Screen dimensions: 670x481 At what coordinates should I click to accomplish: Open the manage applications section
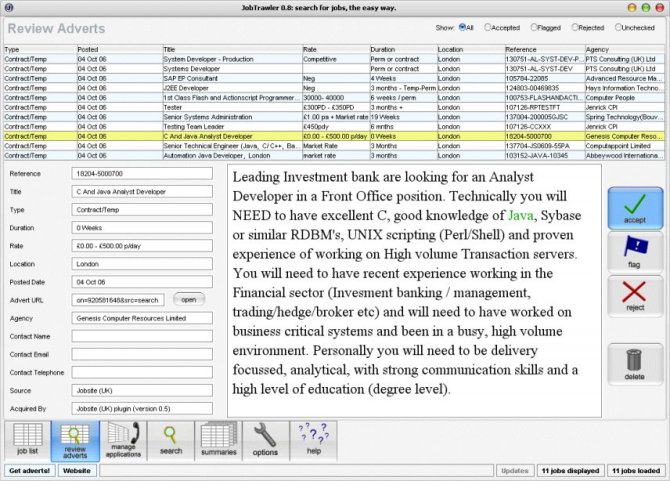tap(123, 440)
